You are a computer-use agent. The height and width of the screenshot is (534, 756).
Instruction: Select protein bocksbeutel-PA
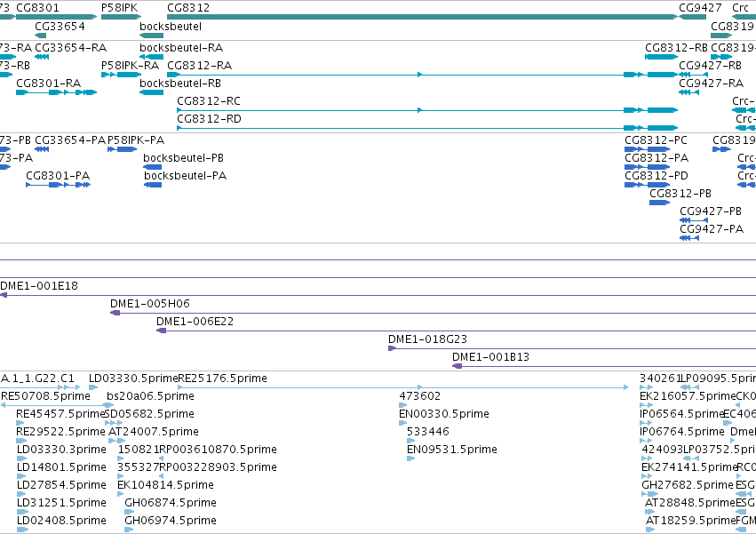153,185
